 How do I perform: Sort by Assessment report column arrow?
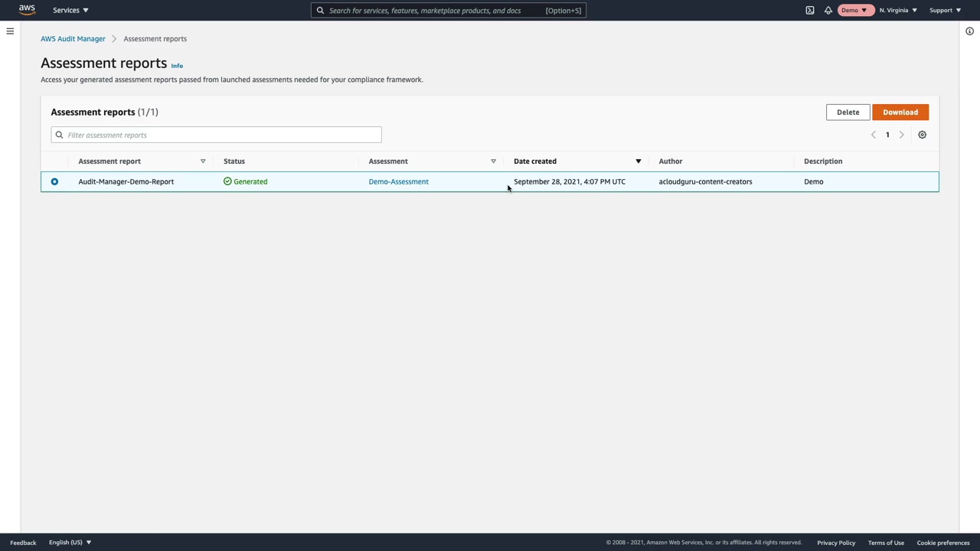coord(203,161)
